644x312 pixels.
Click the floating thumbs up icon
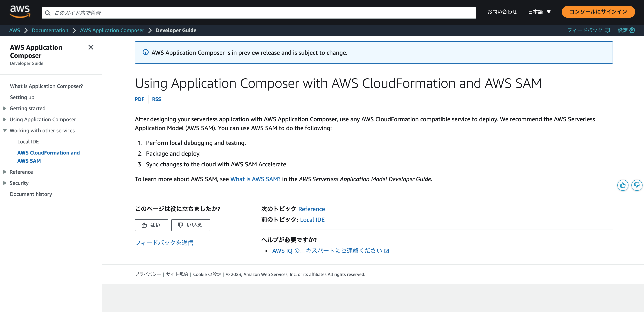[623, 185]
